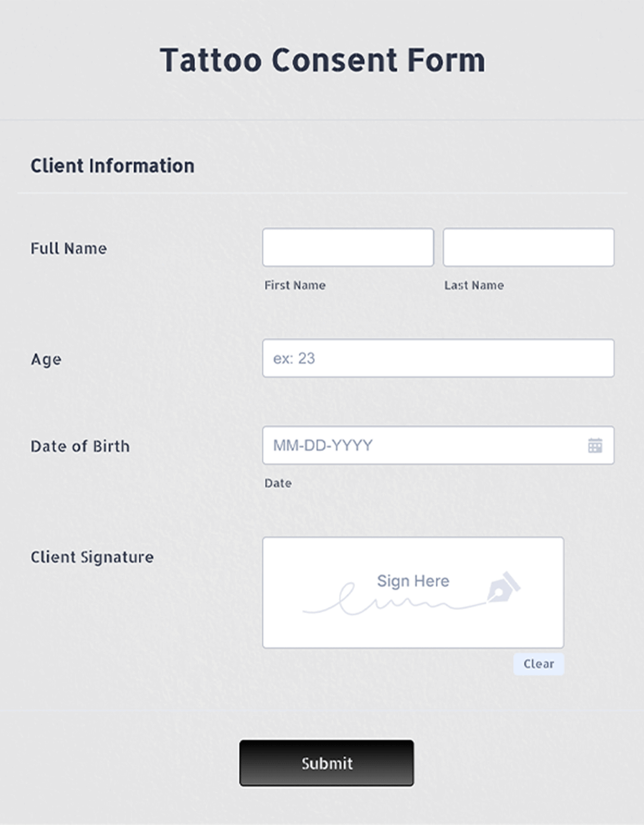
Task: Click the Date sublabel under birth field
Action: [278, 483]
